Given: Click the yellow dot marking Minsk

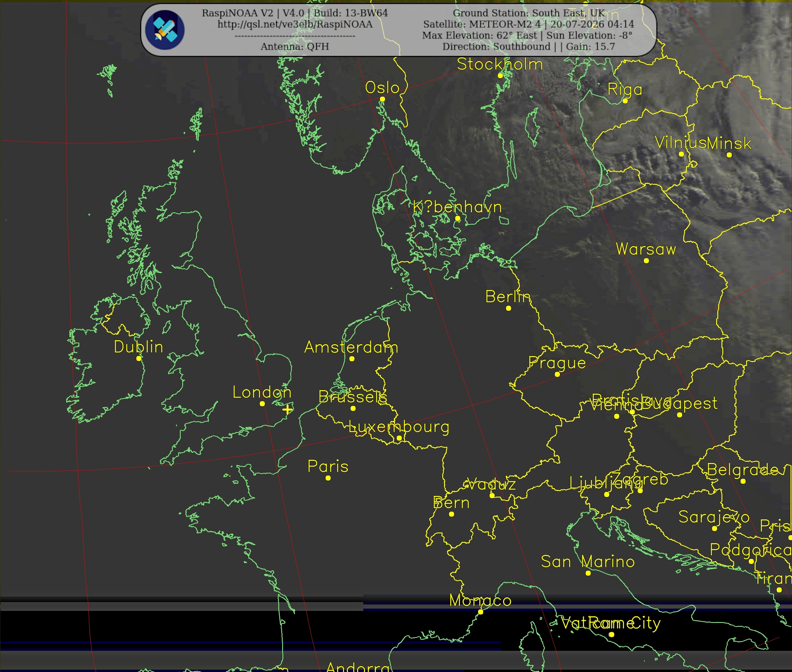Looking at the screenshot, I should (x=729, y=155).
